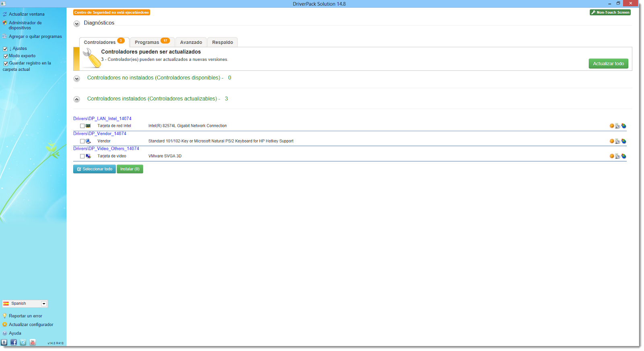Open Drivers\DP_Video_Others_14074 link

click(x=106, y=149)
